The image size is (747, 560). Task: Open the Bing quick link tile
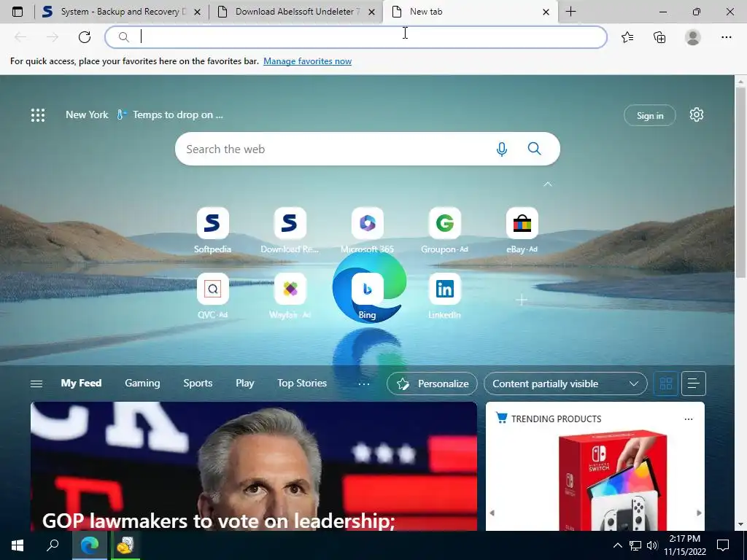tap(368, 296)
